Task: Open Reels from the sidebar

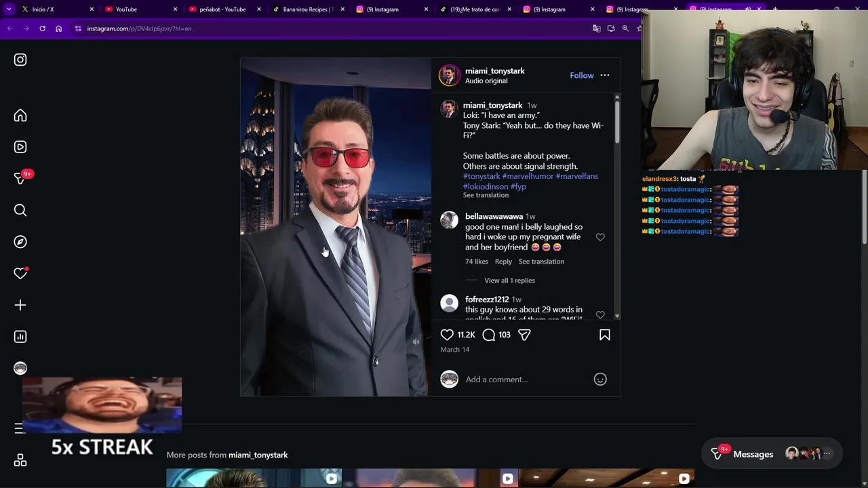Action: tap(20, 147)
